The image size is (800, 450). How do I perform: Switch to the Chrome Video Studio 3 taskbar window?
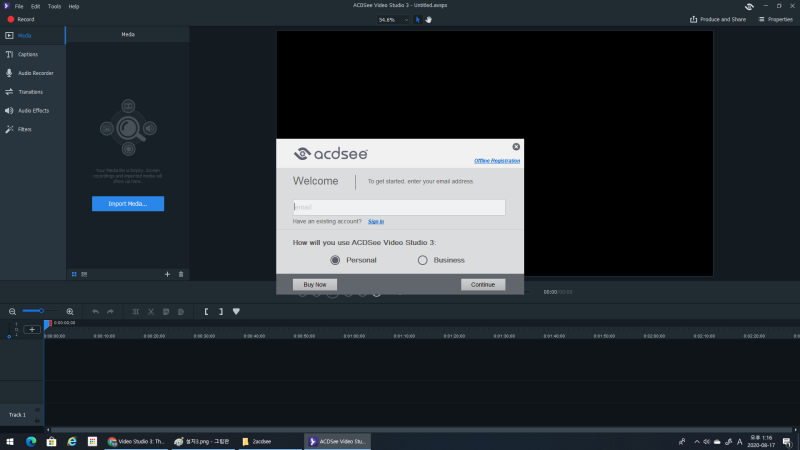136,441
